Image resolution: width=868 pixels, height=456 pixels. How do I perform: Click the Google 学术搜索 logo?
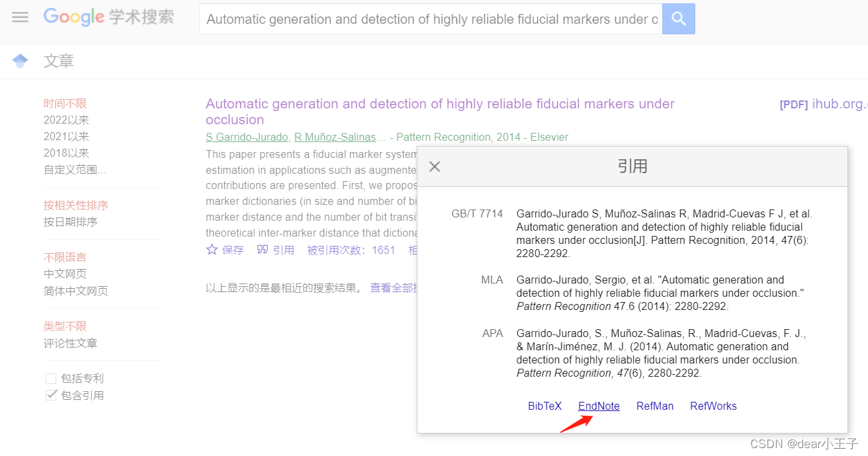click(108, 17)
